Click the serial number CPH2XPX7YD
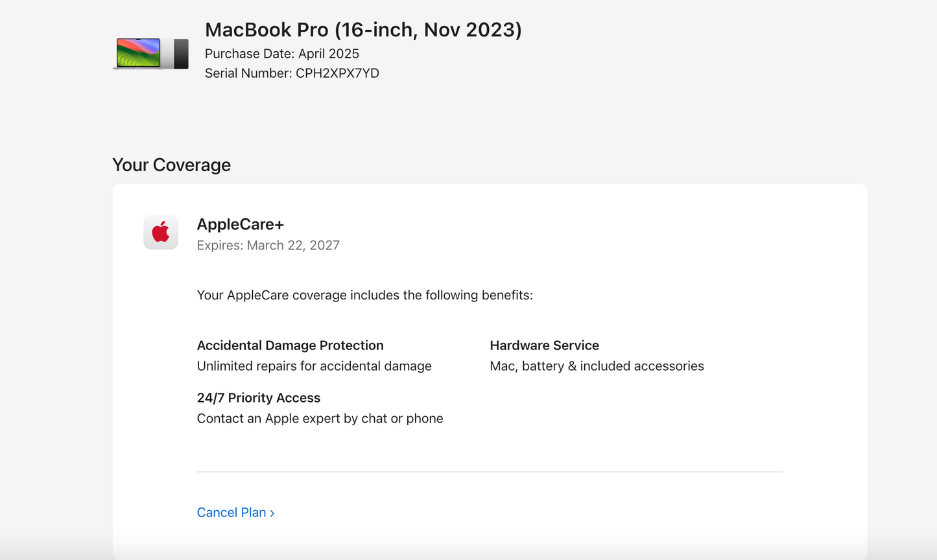This screenshot has height=560, width=937. pyautogui.click(x=292, y=73)
